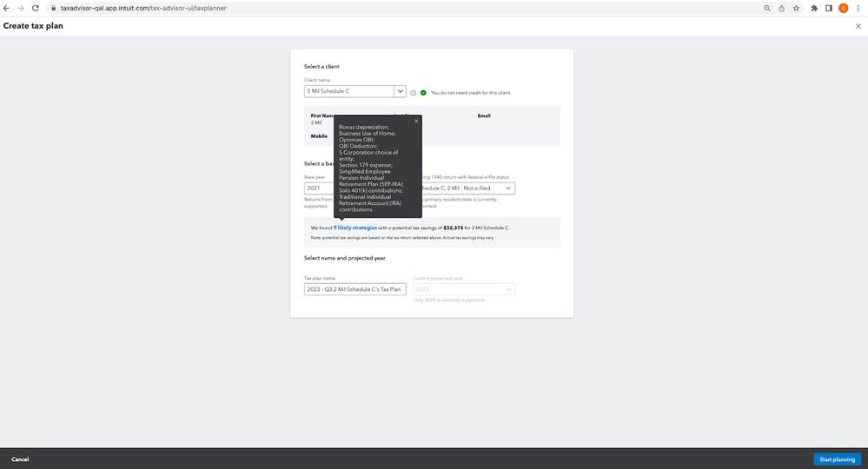
Task: Reload the page with refresh icon
Action: [x=35, y=8]
